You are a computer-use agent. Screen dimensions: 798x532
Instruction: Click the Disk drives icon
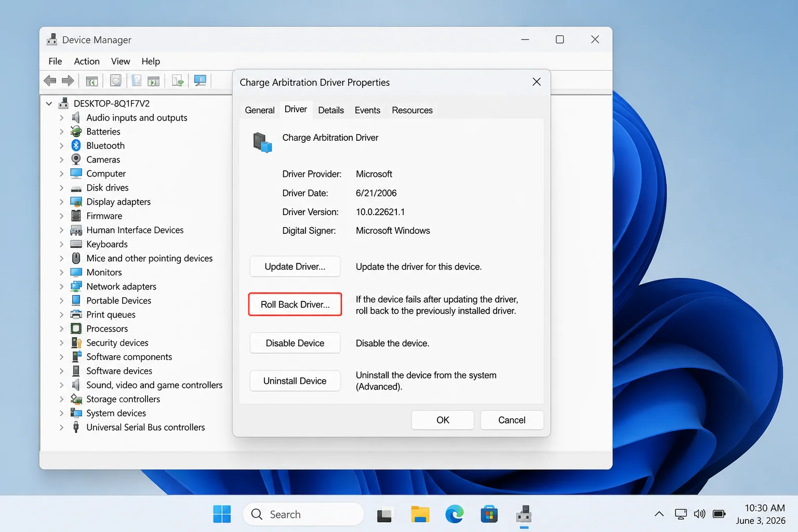pyautogui.click(x=76, y=188)
